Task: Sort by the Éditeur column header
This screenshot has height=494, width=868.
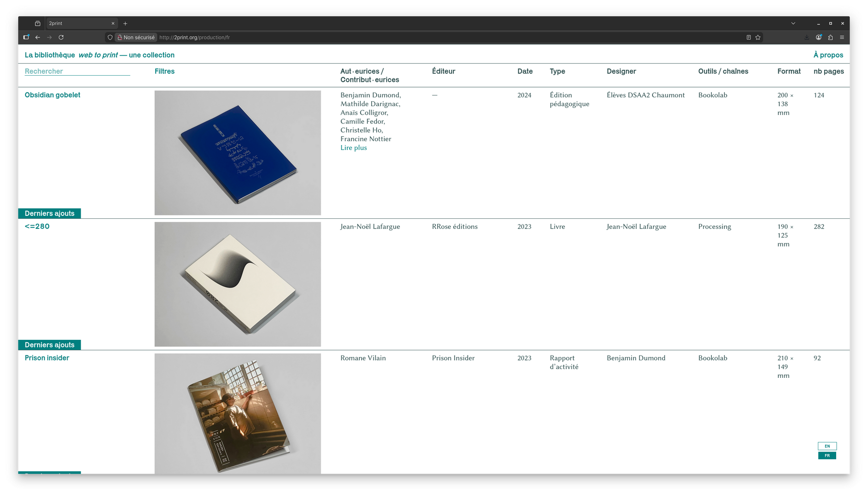Action: (x=443, y=71)
